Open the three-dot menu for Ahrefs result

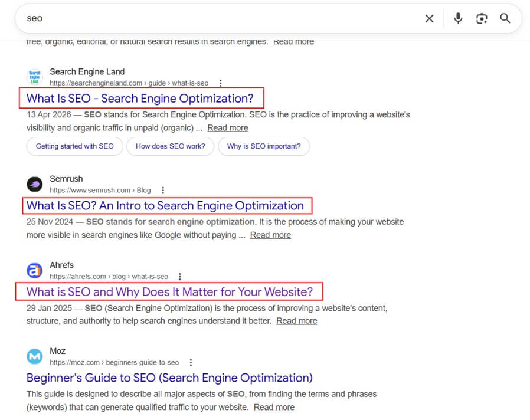click(x=180, y=277)
